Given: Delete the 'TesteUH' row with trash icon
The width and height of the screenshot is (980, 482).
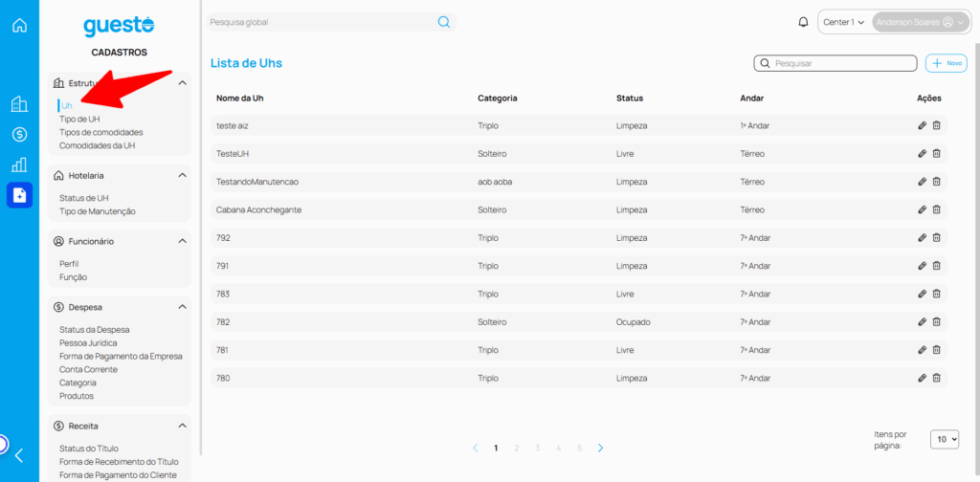Looking at the screenshot, I should coord(937,153).
